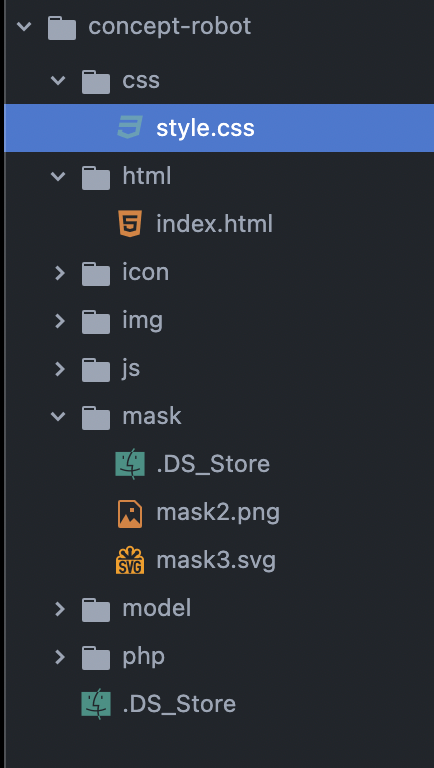The image size is (434, 768).
Task: Click the image icon beside mask2.png
Action: [x=130, y=513]
